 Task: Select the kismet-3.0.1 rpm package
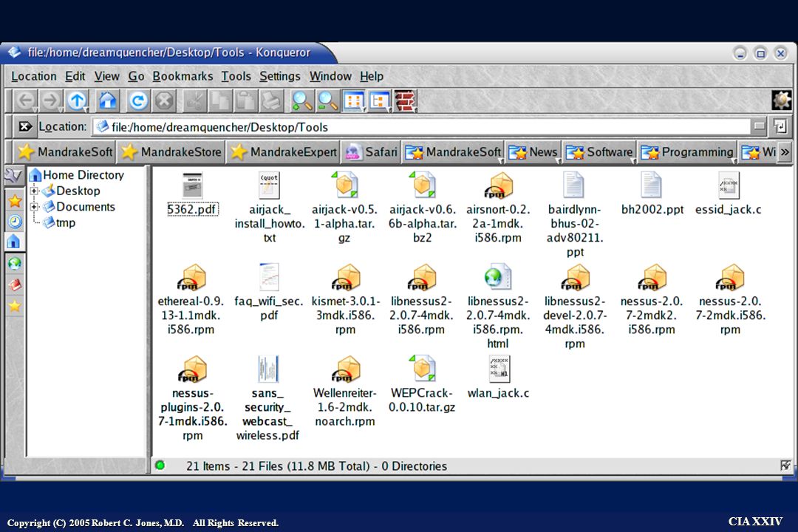pyautogui.click(x=345, y=299)
